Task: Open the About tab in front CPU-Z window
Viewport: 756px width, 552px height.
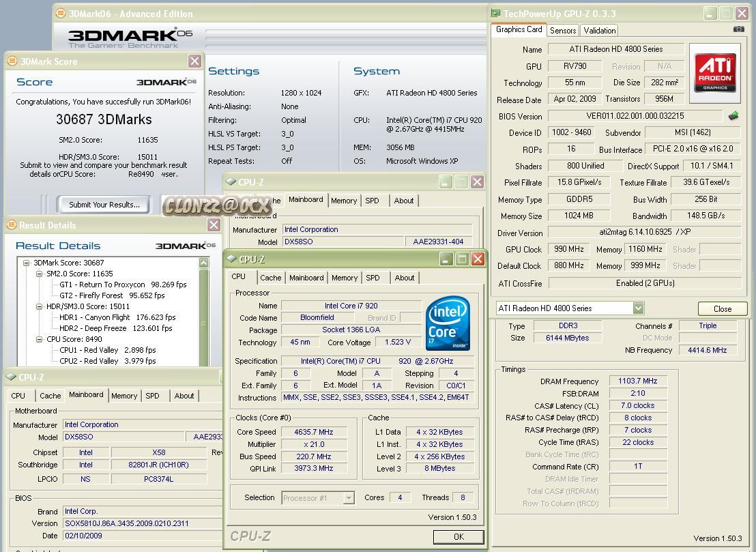Action: [x=405, y=278]
